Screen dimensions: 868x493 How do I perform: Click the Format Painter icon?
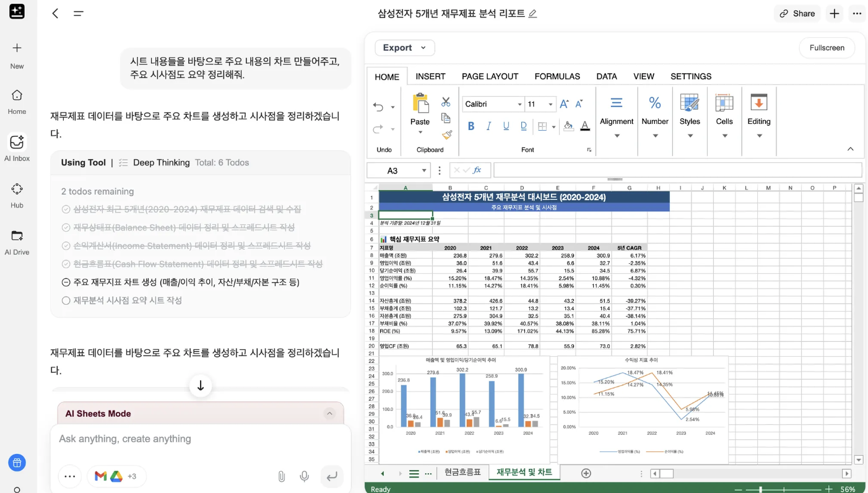pyautogui.click(x=447, y=134)
